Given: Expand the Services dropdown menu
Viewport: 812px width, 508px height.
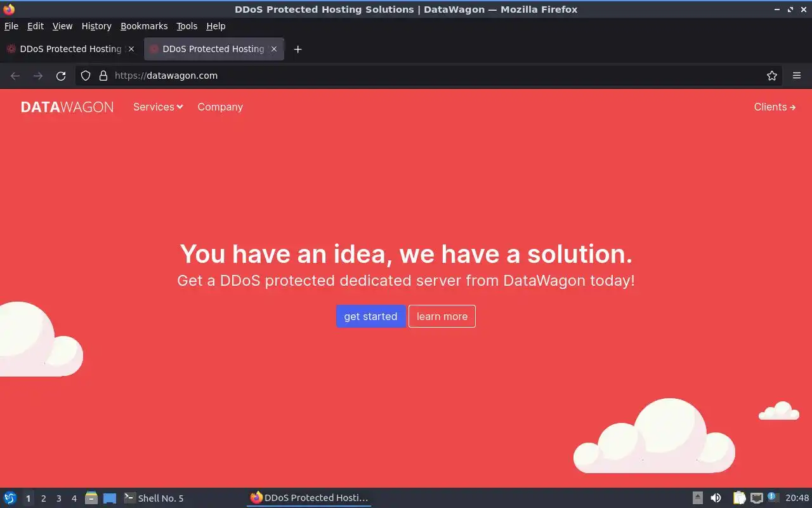Looking at the screenshot, I should click(x=158, y=107).
